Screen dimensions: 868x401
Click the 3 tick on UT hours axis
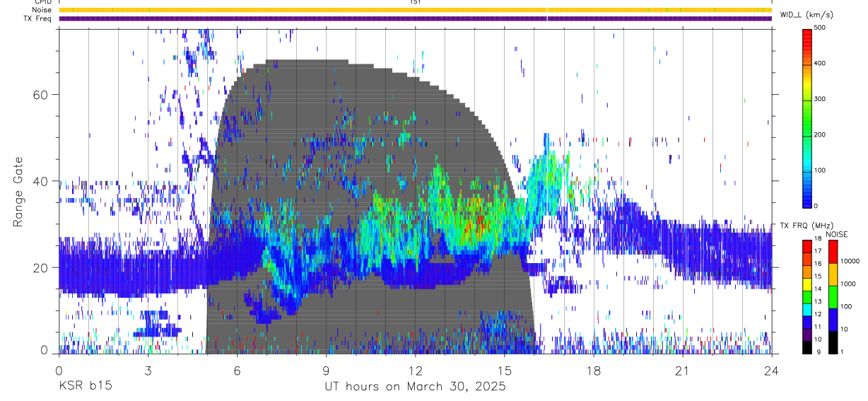[x=148, y=370]
